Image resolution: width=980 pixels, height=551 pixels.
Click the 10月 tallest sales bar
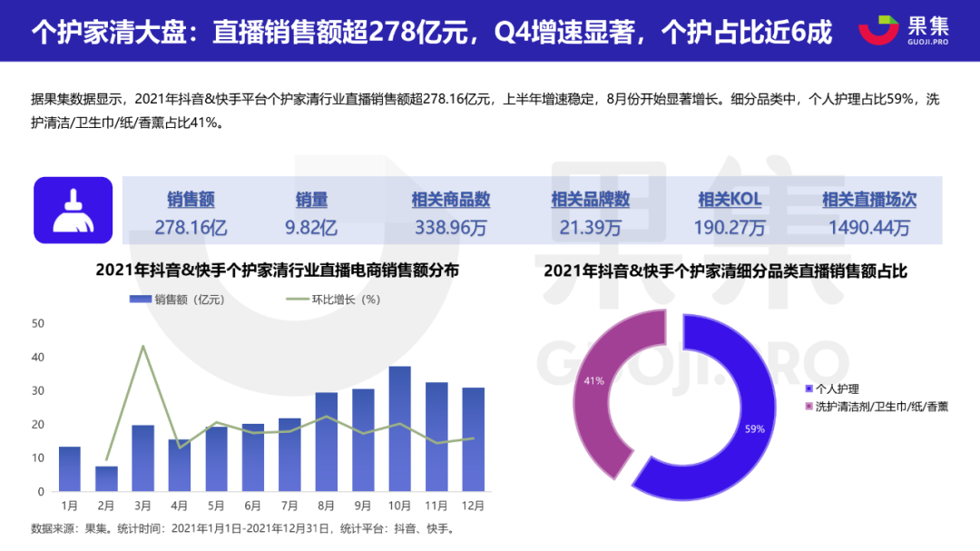point(400,428)
